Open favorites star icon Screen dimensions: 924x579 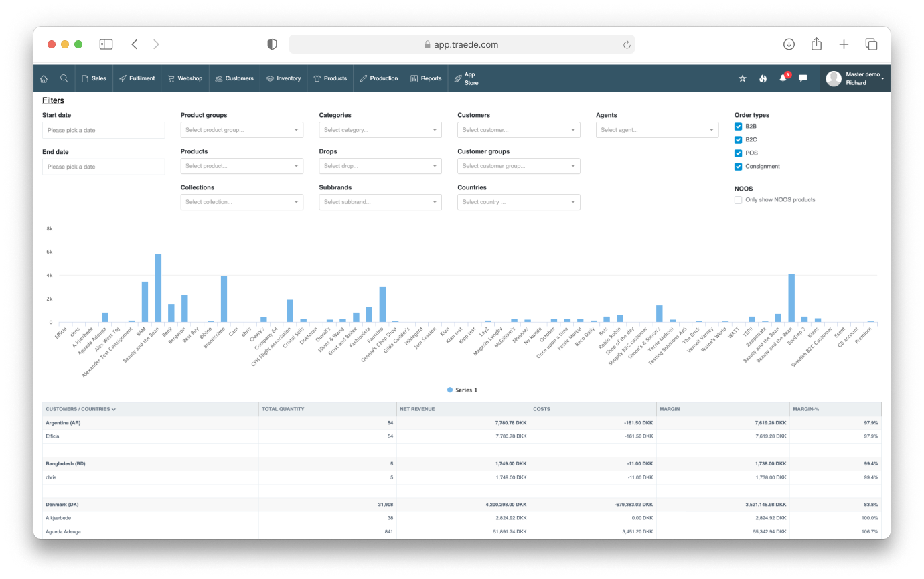tap(742, 78)
